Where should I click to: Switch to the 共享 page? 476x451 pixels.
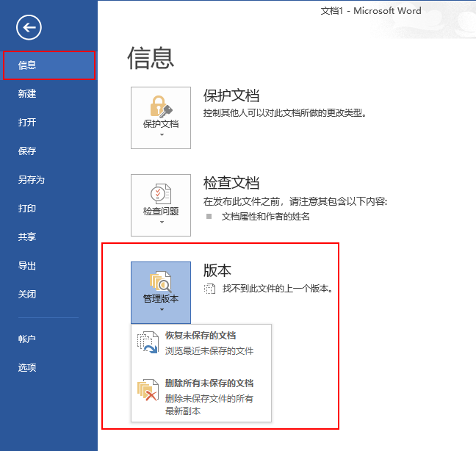click(x=27, y=237)
